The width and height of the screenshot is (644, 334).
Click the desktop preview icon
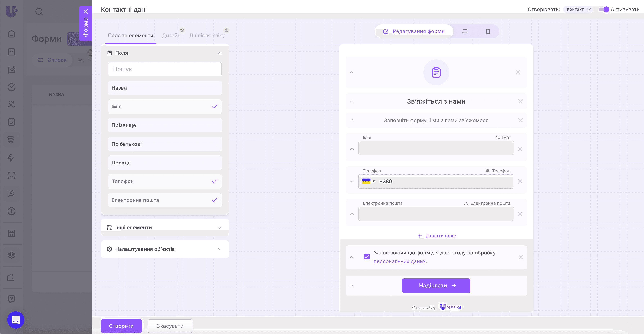pos(465,31)
